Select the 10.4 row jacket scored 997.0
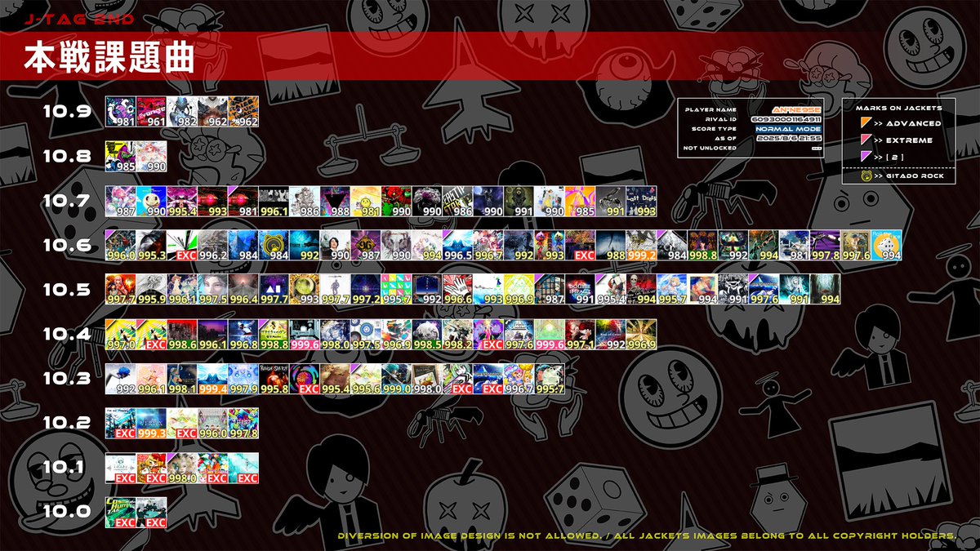Image resolution: width=980 pixels, height=551 pixels. (121, 335)
